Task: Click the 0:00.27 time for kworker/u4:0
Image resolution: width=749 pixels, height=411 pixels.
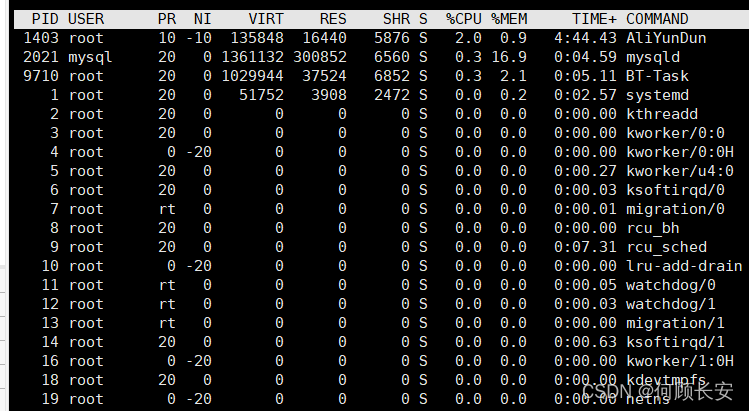Action: coord(585,171)
